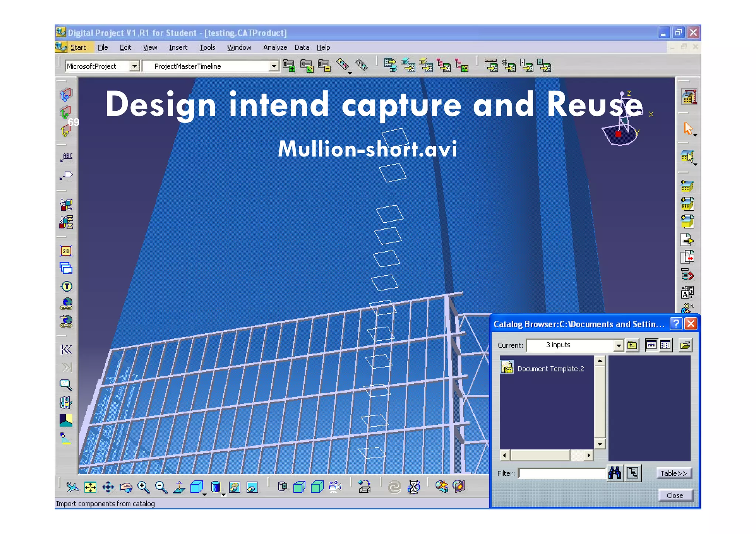Click the filter tree icon beside binoculars
The width and height of the screenshot is (756, 534).
(633, 473)
